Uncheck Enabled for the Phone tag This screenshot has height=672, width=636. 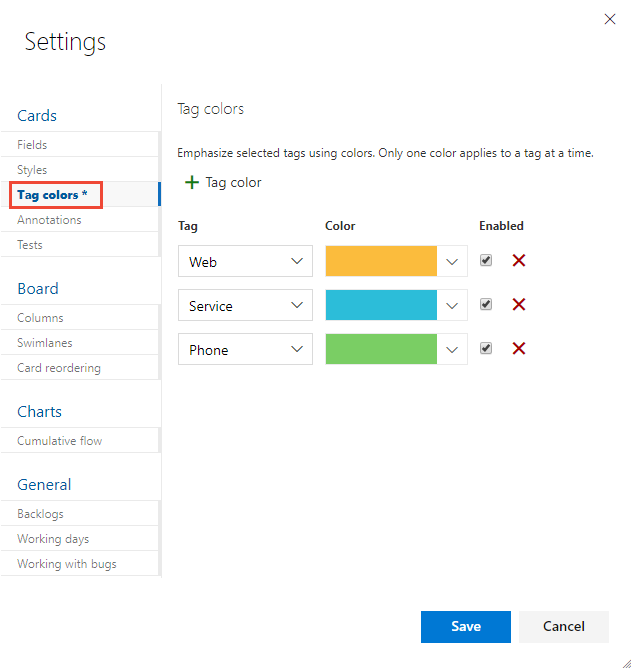(486, 349)
